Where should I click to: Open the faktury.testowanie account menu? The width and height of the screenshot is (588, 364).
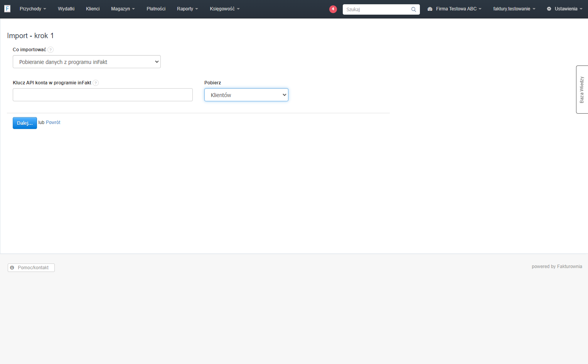pyautogui.click(x=514, y=9)
